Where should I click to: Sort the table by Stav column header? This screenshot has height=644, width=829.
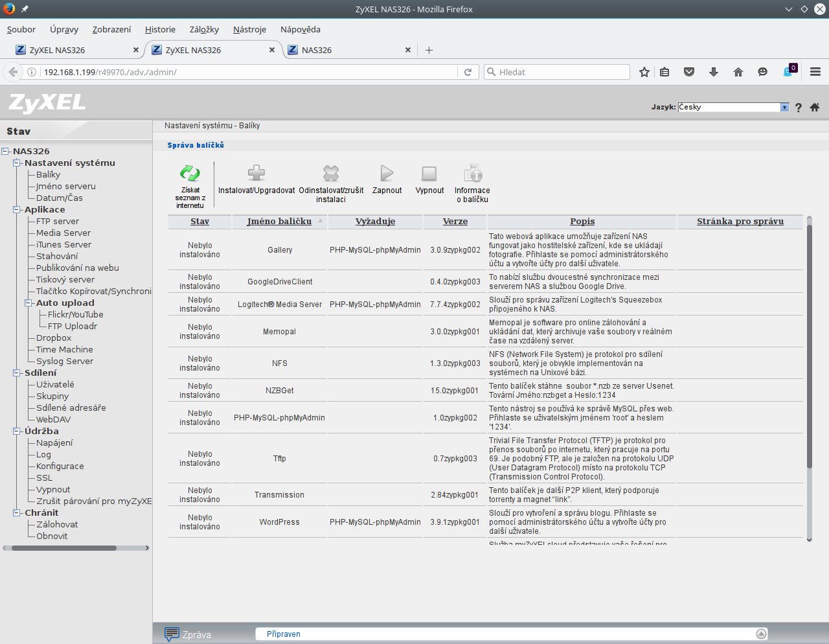(199, 222)
